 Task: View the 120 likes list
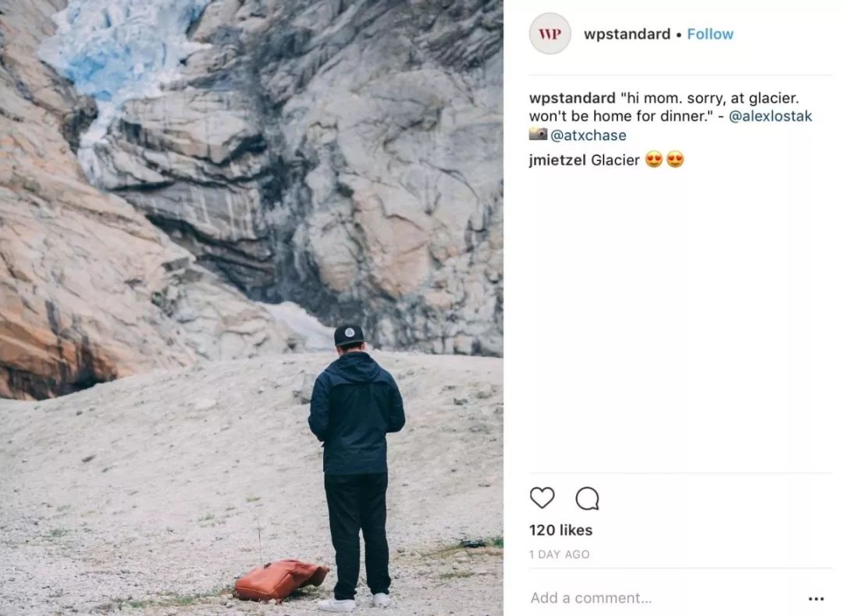coord(560,530)
